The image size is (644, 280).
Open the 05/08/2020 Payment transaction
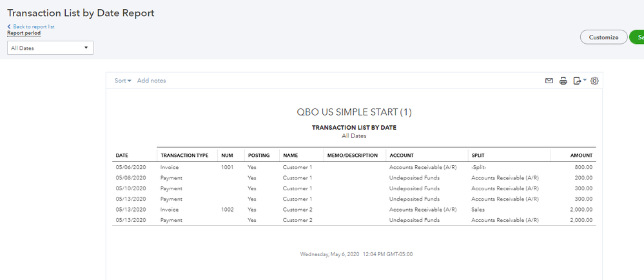point(171,177)
